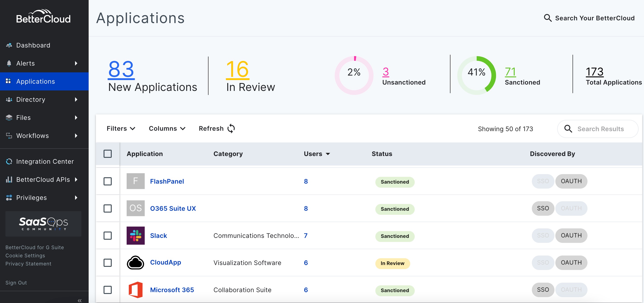Image resolution: width=644 pixels, height=303 pixels.
Task: Open the Filters dropdown
Action: 121,128
